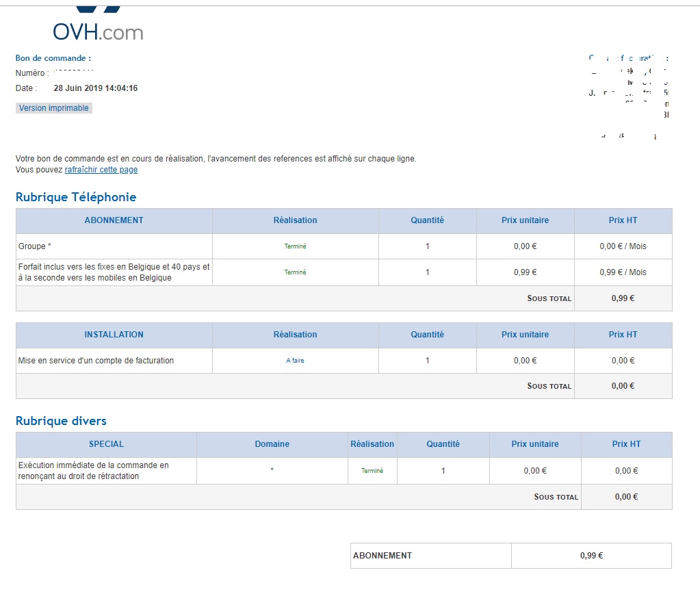Click the Forfait inclus vers les fixes description
The image size is (700, 592).
click(x=114, y=272)
